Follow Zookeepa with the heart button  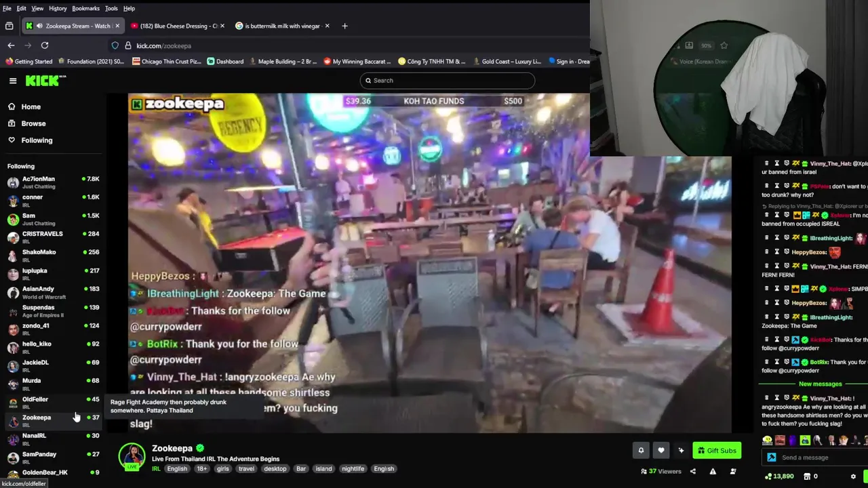(x=661, y=450)
